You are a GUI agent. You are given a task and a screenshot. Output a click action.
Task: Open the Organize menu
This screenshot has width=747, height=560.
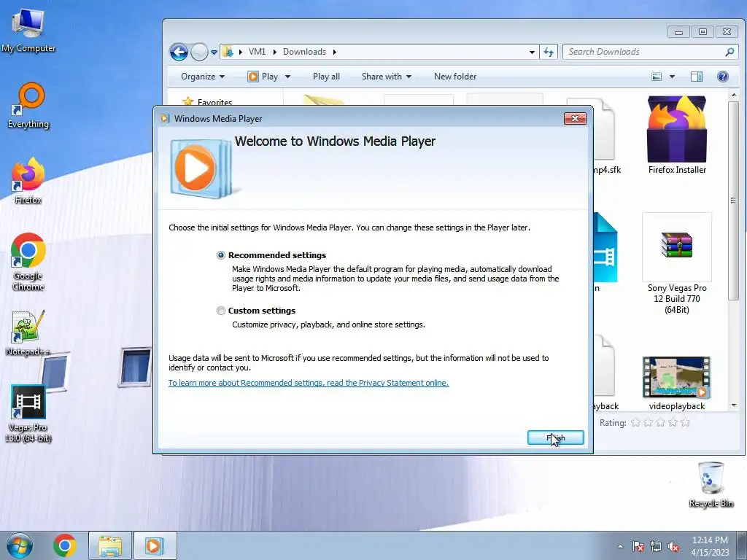(x=203, y=77)
